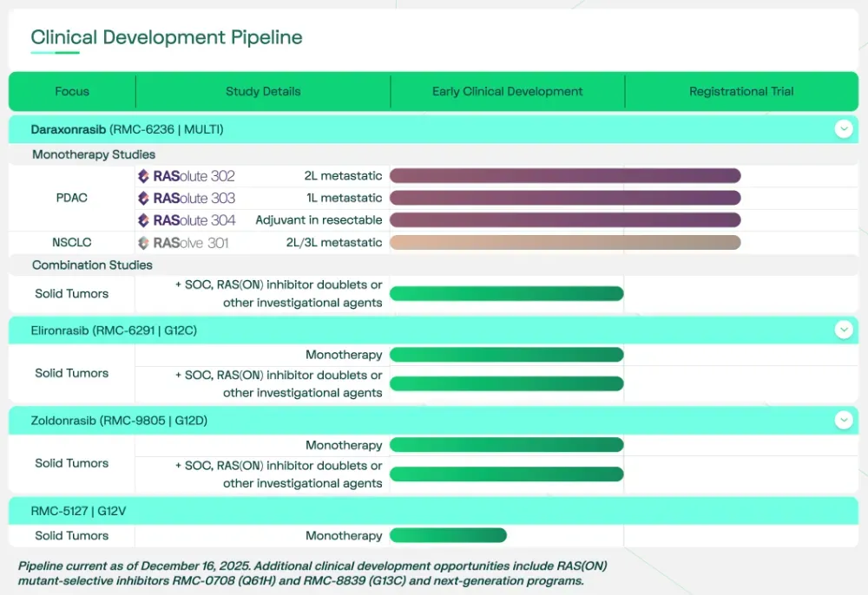The image size is (868, 595).
Task: Click the Elironrasib Monotherapy green bar
Action: coord(507,355)
